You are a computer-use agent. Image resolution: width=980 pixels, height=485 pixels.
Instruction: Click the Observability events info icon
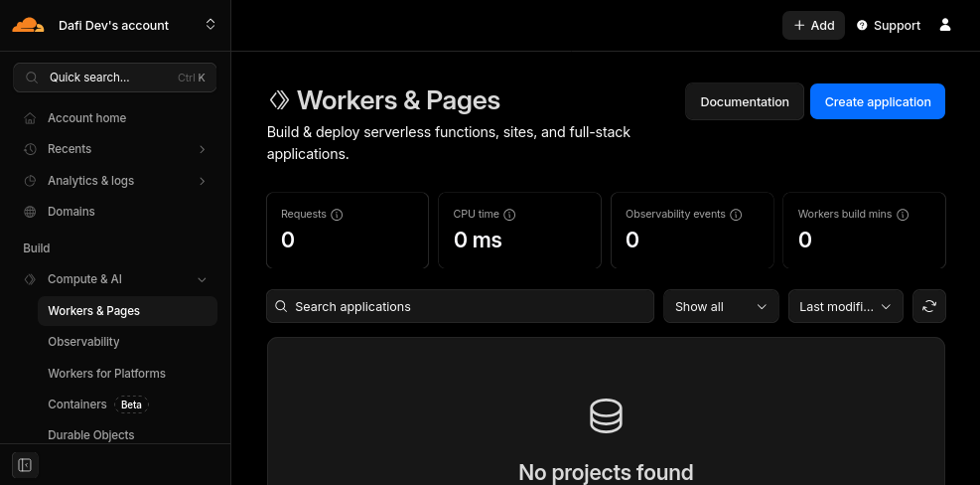pos(737,215)
